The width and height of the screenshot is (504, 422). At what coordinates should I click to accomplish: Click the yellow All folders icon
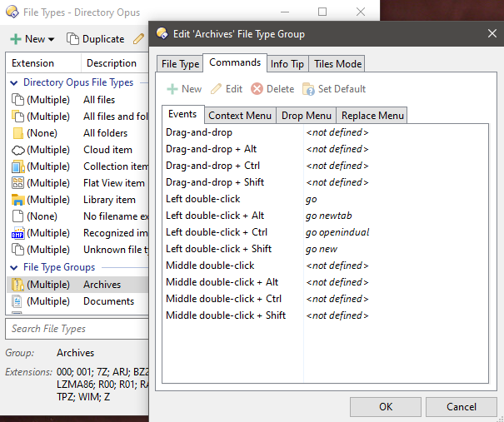(17, 133)
